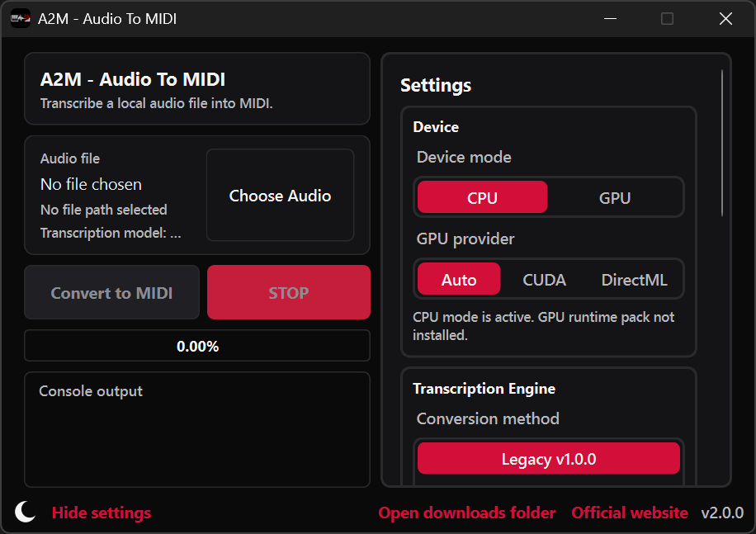Image resolution: width=756 pixels, height=534 pixels.
Task: Click inside the Console output area
Action: coord(196,437)
